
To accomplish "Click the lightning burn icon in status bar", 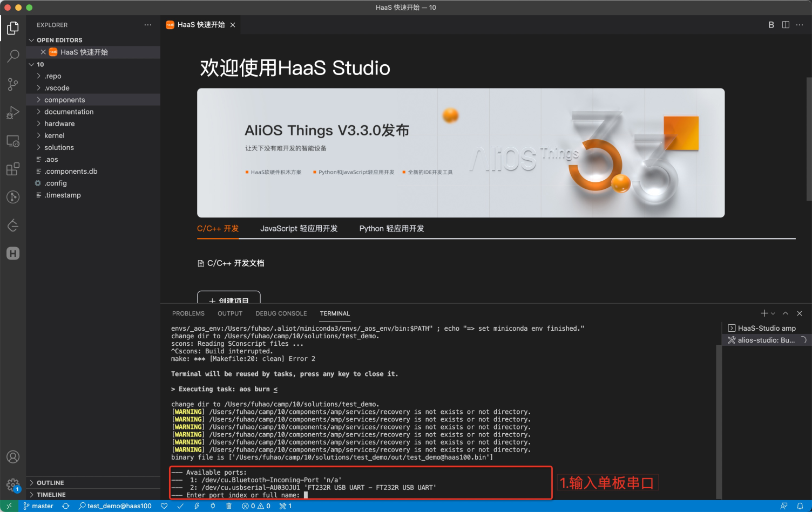I will (x=197, y=506).
